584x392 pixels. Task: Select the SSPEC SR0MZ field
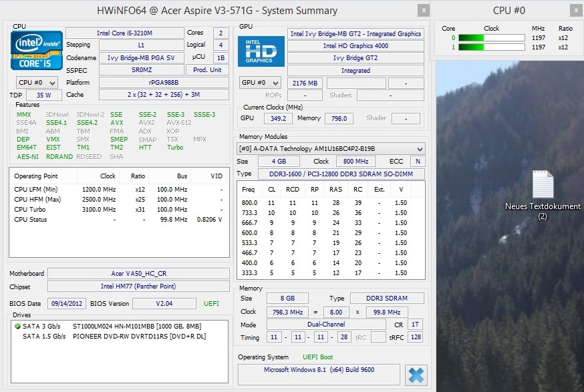click(142, 70)
